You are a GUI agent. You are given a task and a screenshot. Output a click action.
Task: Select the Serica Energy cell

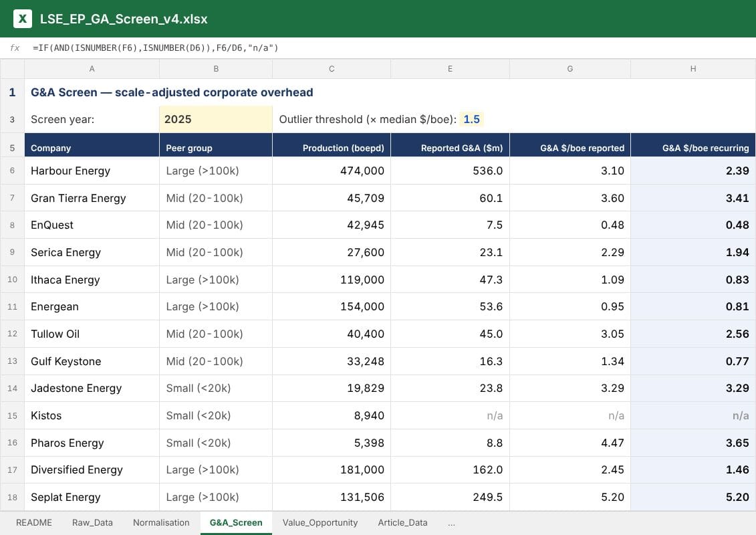[92, 252]
